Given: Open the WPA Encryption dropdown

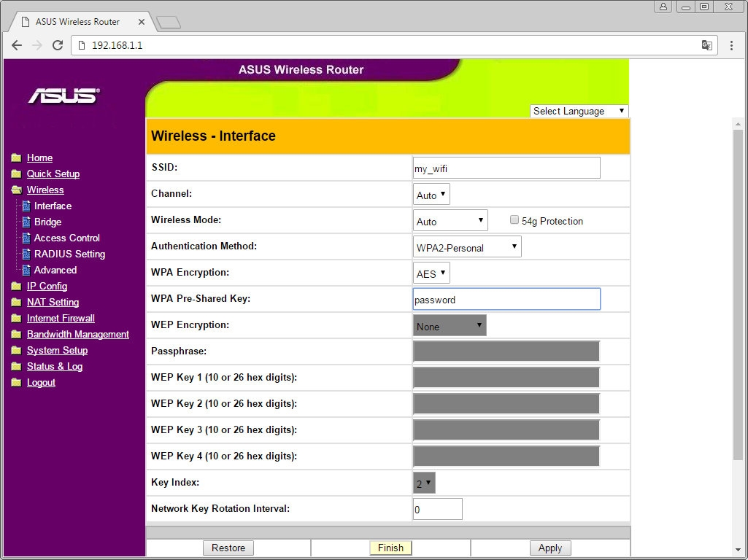Looking at the screenshot, I should coord(431,273).
